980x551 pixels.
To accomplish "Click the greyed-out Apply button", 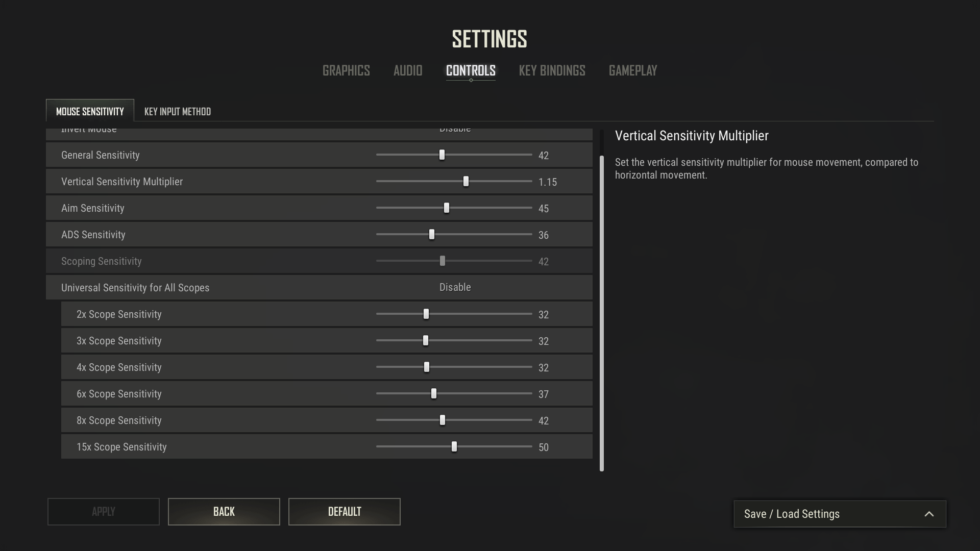I will 104,512.
